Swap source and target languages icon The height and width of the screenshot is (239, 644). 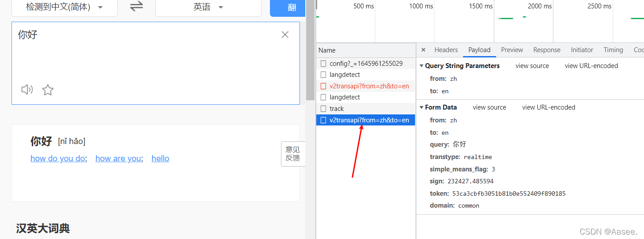(x=136, y=7)
